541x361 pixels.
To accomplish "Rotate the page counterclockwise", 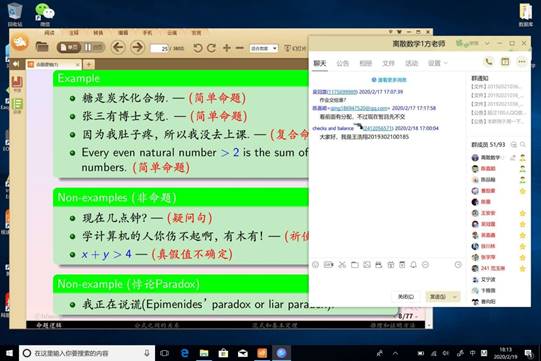I will [x=198, y=48].
